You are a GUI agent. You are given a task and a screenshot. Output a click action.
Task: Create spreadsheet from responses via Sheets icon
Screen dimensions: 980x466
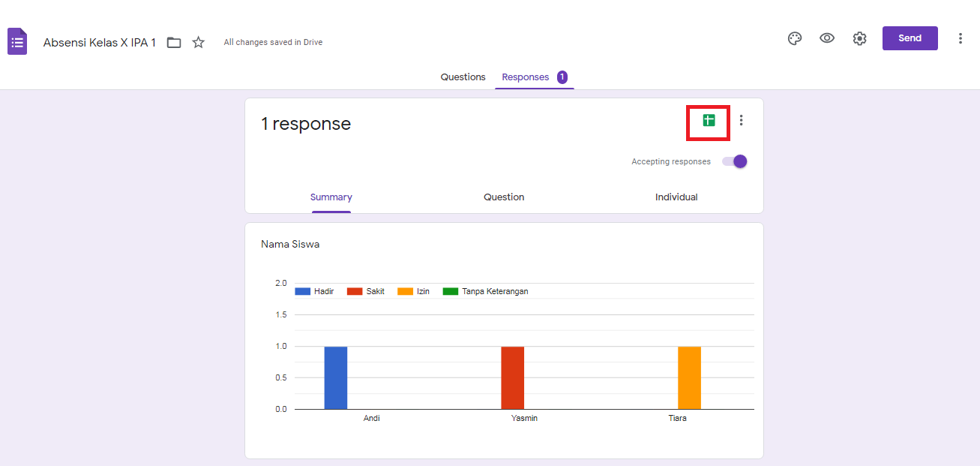click(x=707, y=120)
